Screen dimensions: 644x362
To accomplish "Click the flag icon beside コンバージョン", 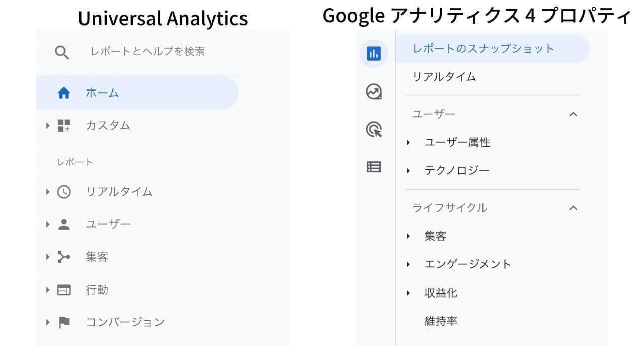I will [64, 322].
